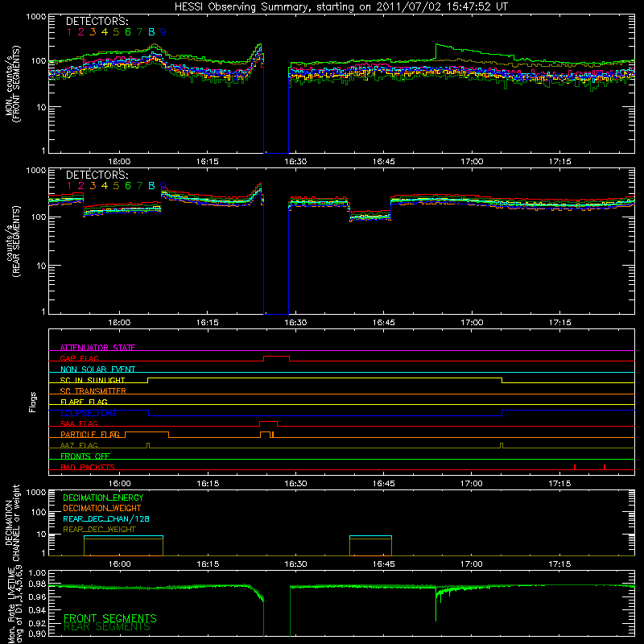Click the REAR_DEC_WEIGHT legend entry
The height and width of the screenshot is (644, 644).
click(99, 530)
